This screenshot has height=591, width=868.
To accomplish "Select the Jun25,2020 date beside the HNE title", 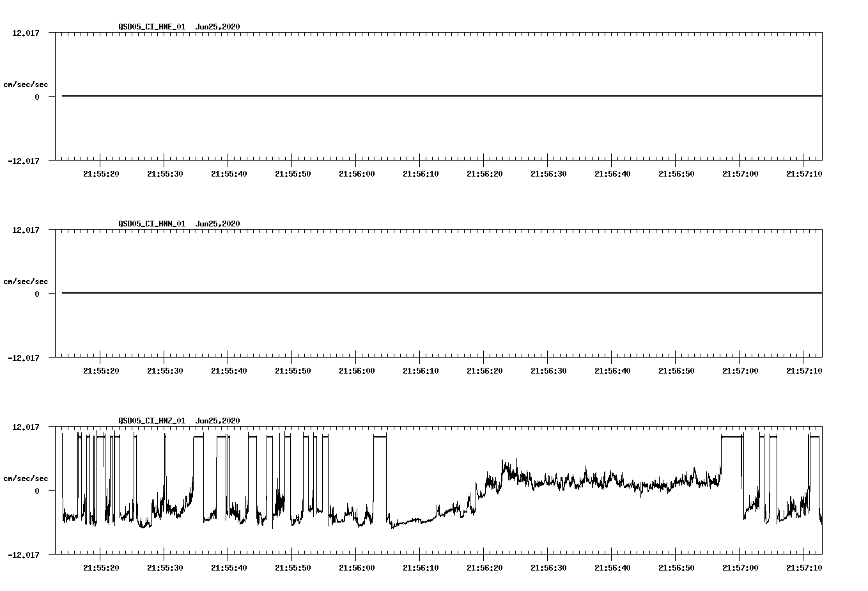I will pos(218,27).
